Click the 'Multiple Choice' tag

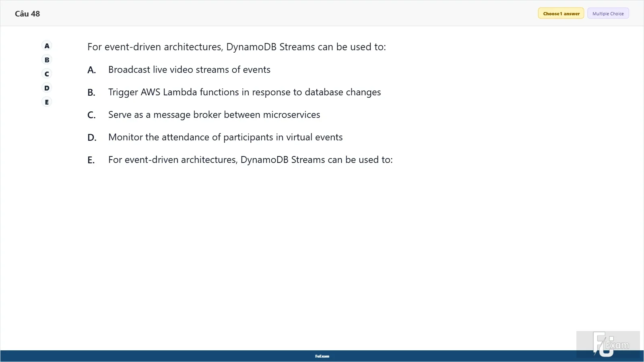(x=608, y=14)
